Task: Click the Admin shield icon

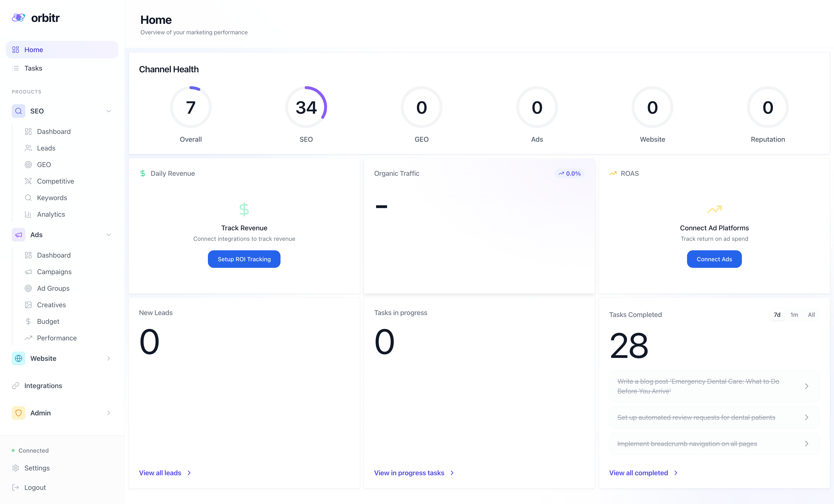Action: point(18,413)
